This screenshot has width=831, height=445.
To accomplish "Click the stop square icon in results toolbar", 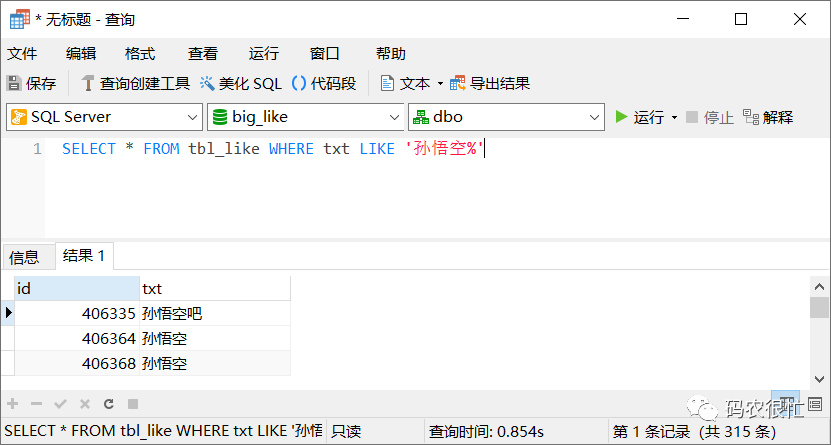I will point(133,404).
